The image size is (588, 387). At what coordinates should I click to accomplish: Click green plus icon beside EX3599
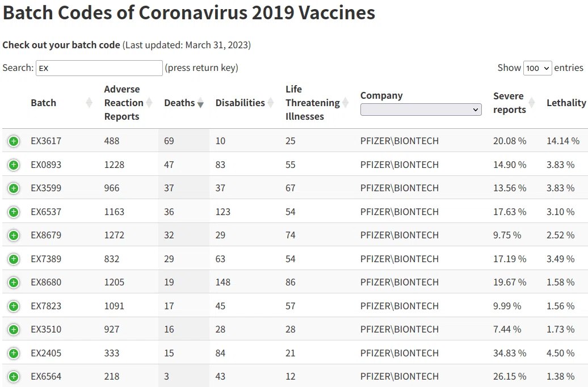[x=14, y=188]
